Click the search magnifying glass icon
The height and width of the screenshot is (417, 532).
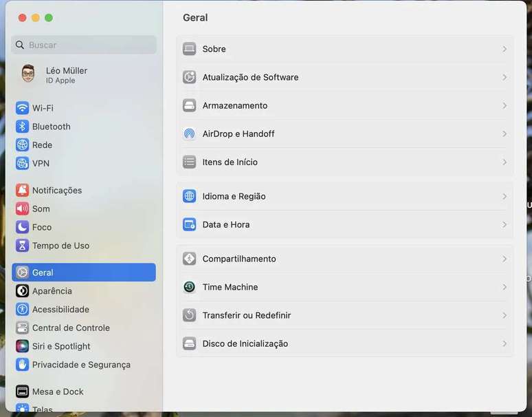click(x=20, y=45)
